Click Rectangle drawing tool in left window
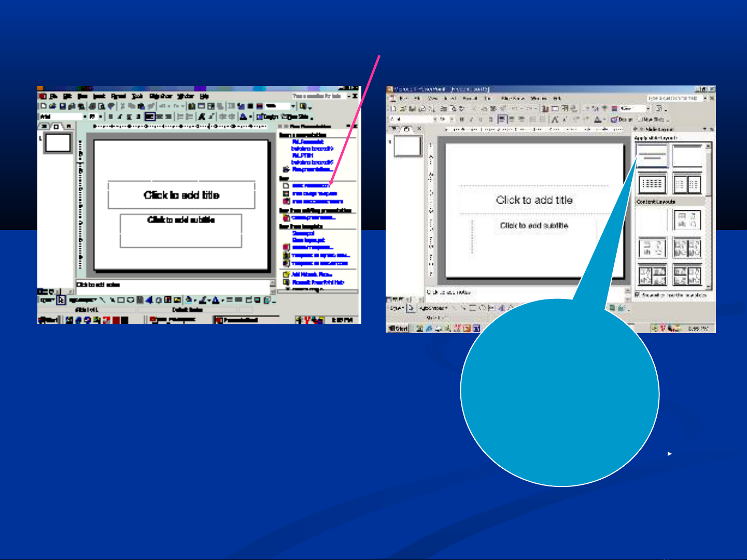 121,300
